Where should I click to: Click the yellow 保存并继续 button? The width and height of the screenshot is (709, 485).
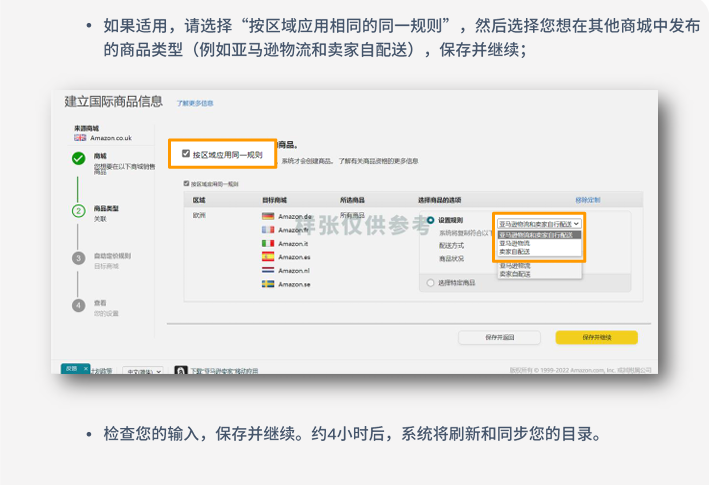pos(596,337)
